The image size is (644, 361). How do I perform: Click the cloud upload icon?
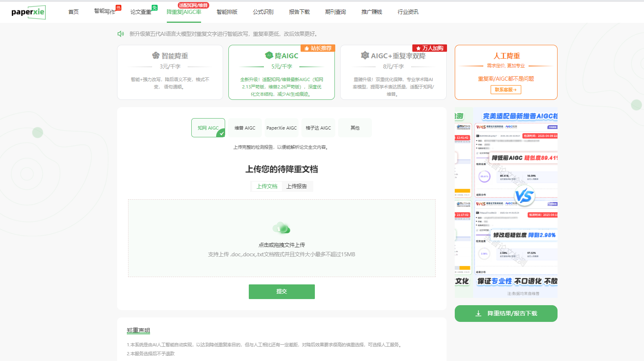click(281, 228)
